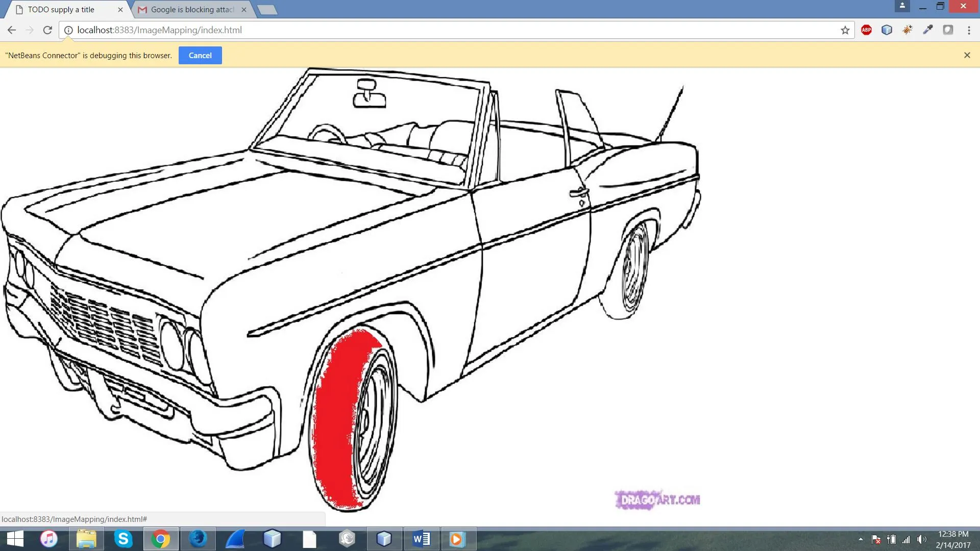Click the bug extension icon
Screen dimensions: 980x551
(907, 30)
